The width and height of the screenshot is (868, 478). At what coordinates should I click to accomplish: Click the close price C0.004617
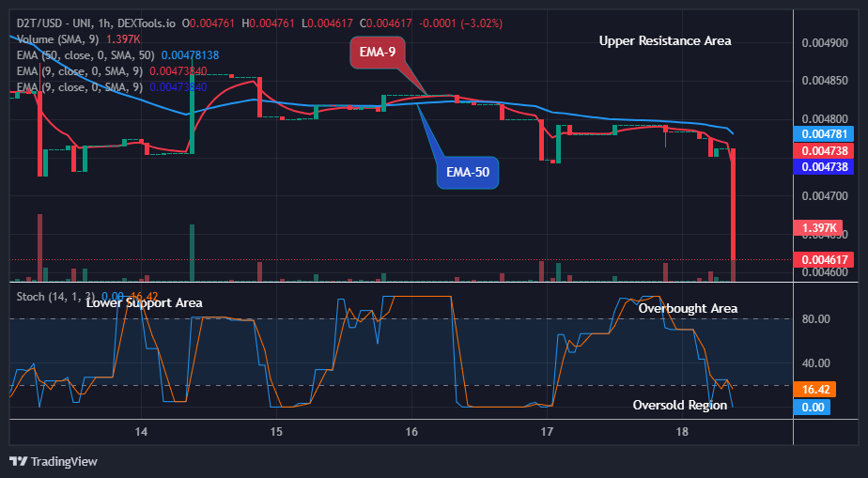tap(386, 23)
